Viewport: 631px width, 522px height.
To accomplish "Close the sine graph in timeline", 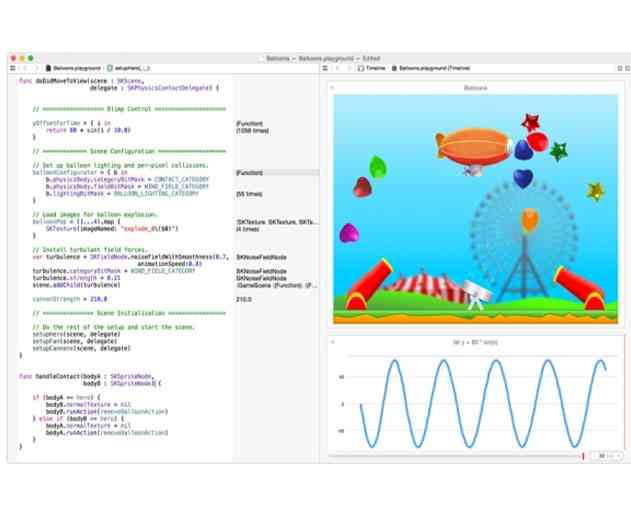I will [x=332, y=342].
